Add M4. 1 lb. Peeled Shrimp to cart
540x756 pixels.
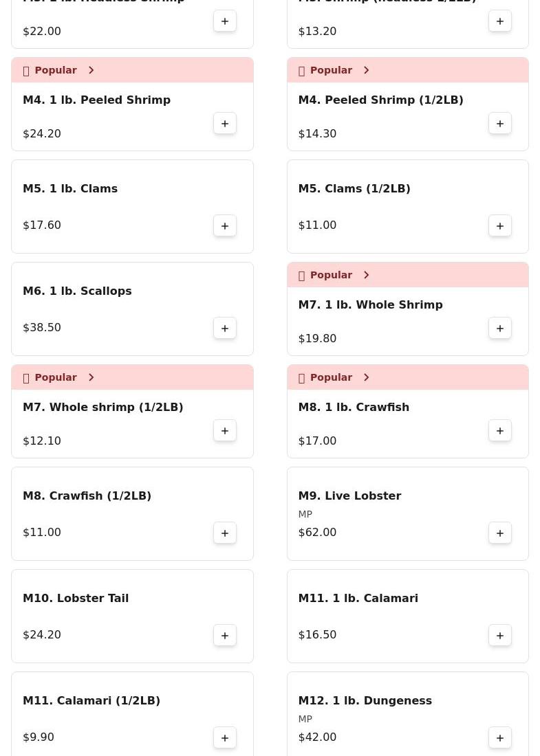pyautogui.click(x=225, y=124)
